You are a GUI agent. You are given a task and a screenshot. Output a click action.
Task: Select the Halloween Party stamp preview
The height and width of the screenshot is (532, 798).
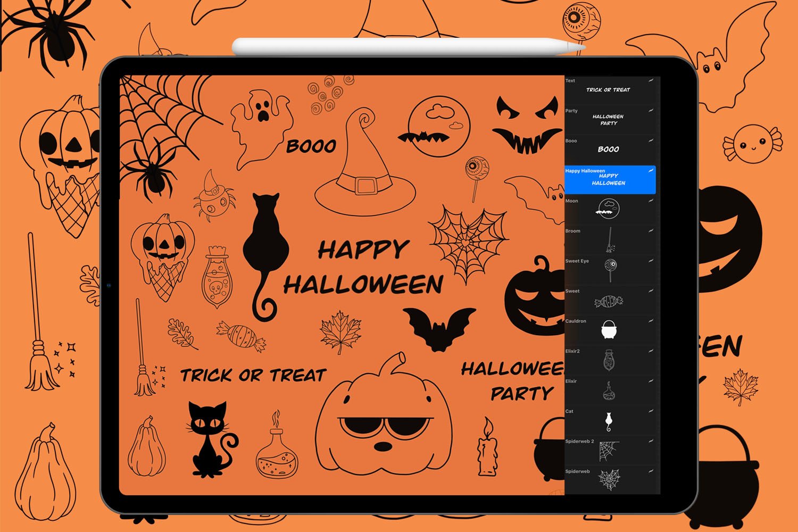(x=608, y=119)
